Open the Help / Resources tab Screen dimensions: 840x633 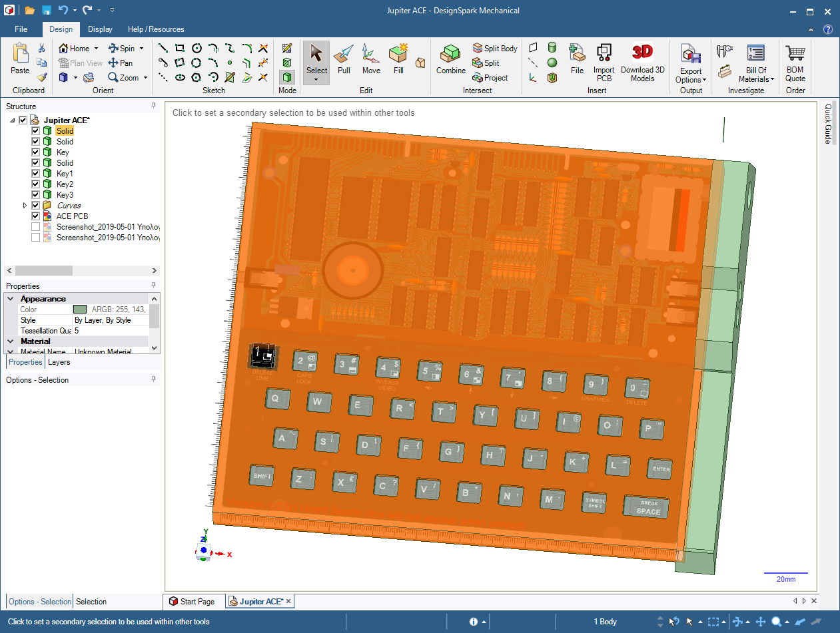coord(156,29)
